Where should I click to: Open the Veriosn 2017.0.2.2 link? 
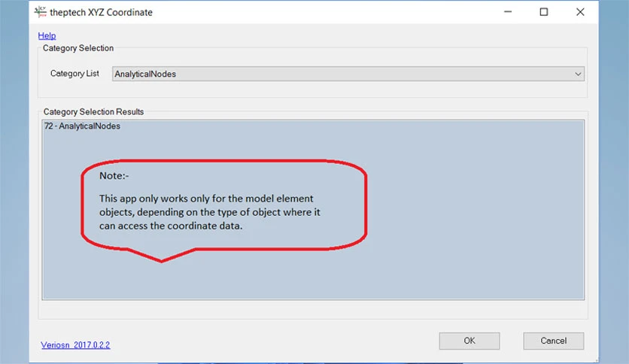[x=75, y=344]
